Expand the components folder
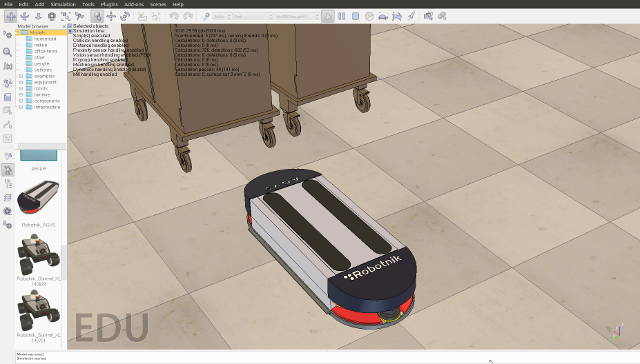 click(21, 101)
